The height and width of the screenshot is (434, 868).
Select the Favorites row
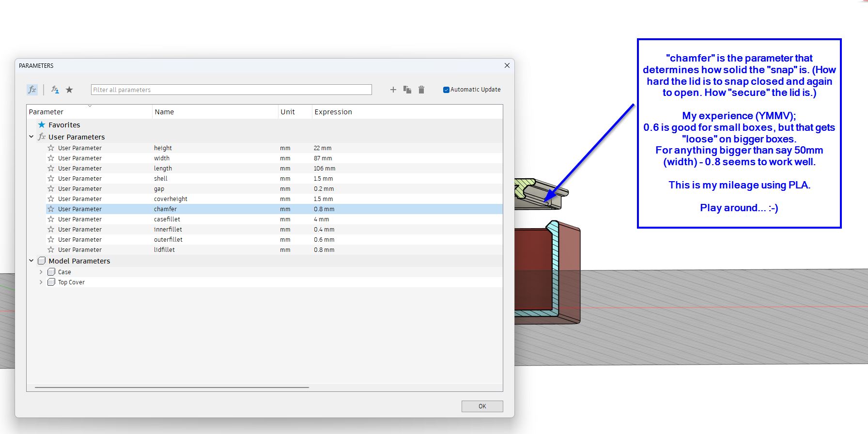pyautogui.click(x=264, y=124)
